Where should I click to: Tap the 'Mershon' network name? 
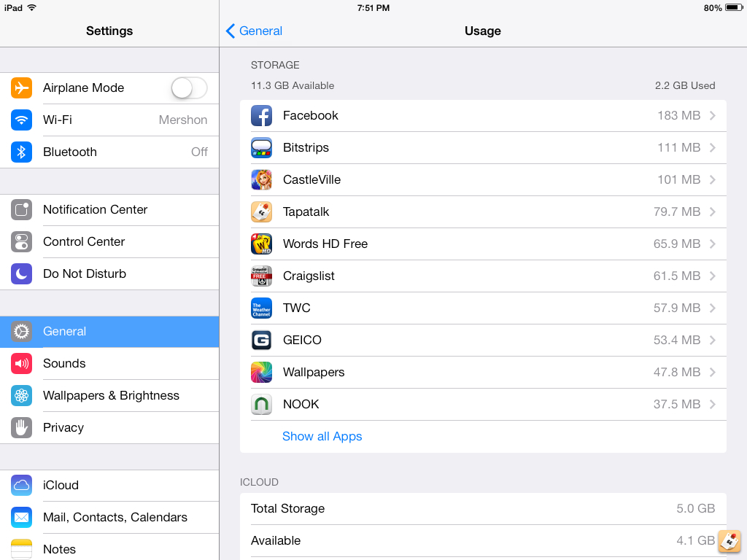(183, 120)
